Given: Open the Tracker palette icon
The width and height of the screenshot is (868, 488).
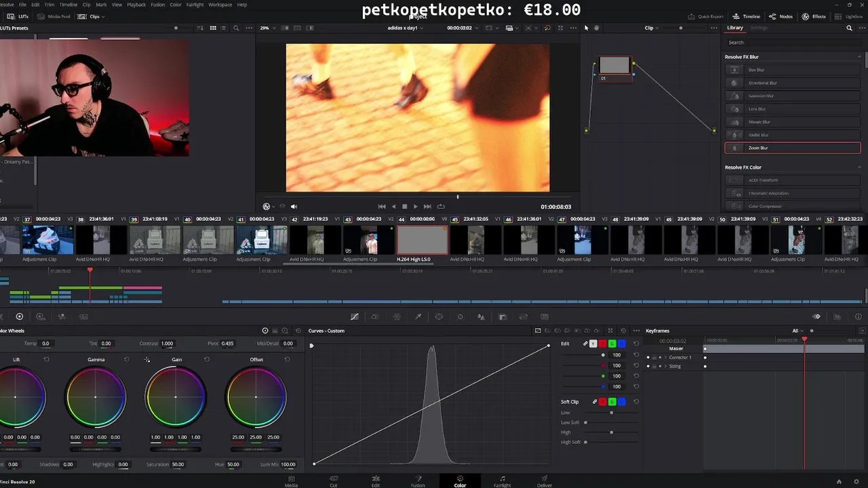Looking at the screenshot, I should [x=460, y=317].
